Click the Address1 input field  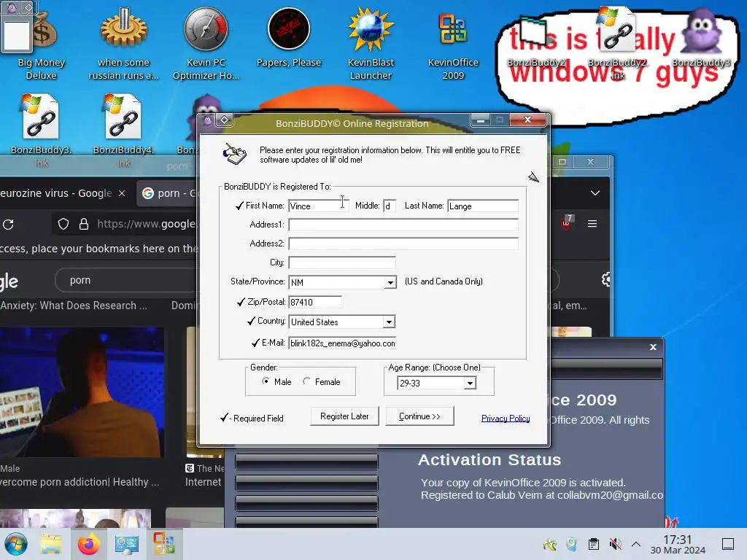pos(403,225)
